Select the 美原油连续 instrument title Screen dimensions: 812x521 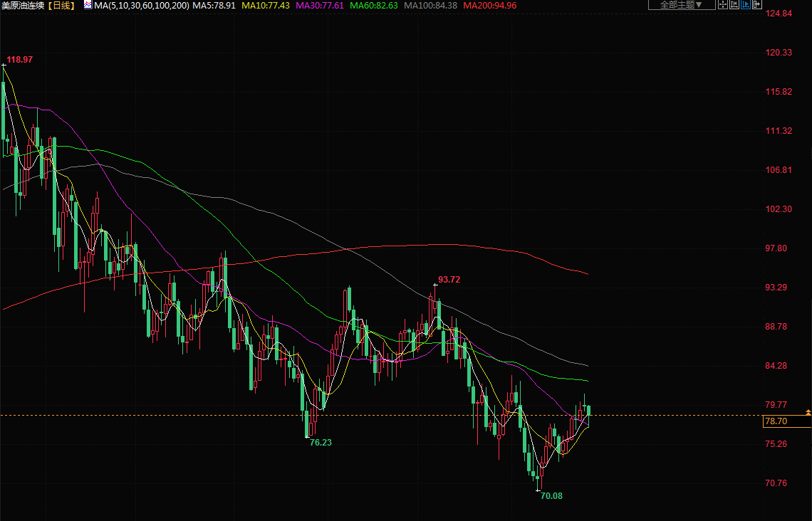click(x=24, y=6)
